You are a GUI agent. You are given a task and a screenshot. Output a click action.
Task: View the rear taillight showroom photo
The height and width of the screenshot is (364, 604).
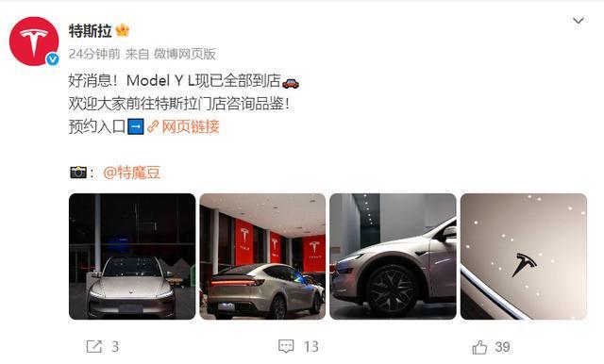coord(262,256)
